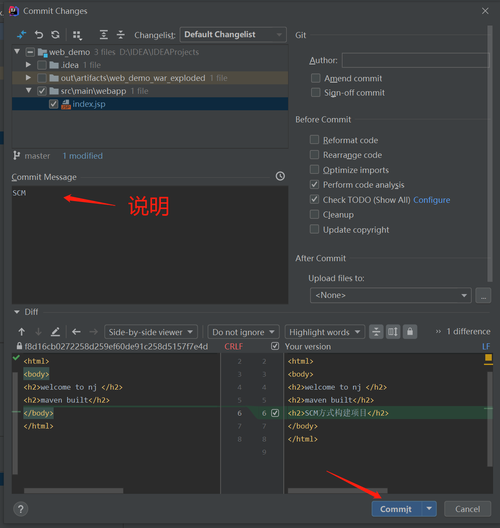Click the Configure link next to Check TODO

click(x=432, y=200)
